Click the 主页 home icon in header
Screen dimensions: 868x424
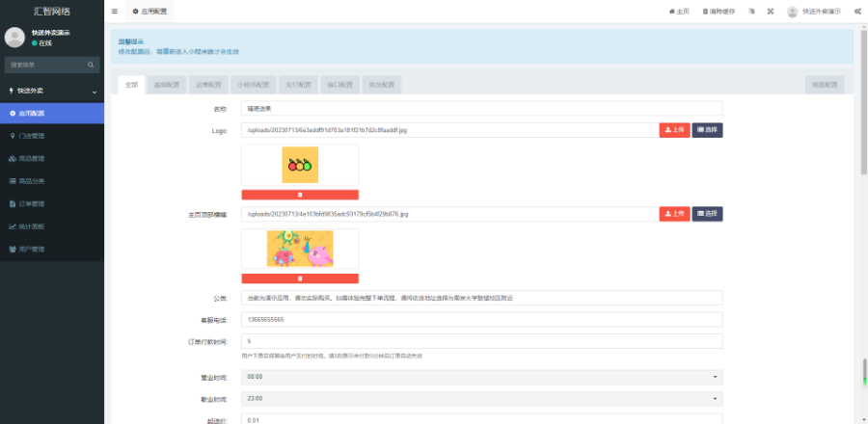click(x=679, y=12)
